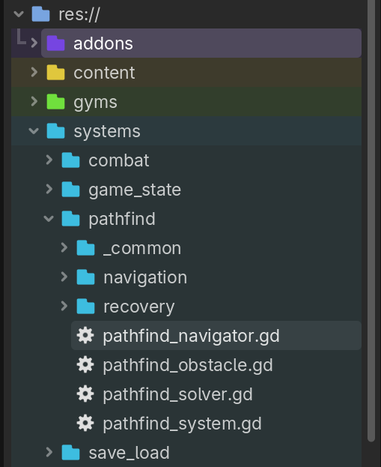Screen dimensions: 381x467
Task: Expand the combat folder chevron
Action: [x=49, y=160]
